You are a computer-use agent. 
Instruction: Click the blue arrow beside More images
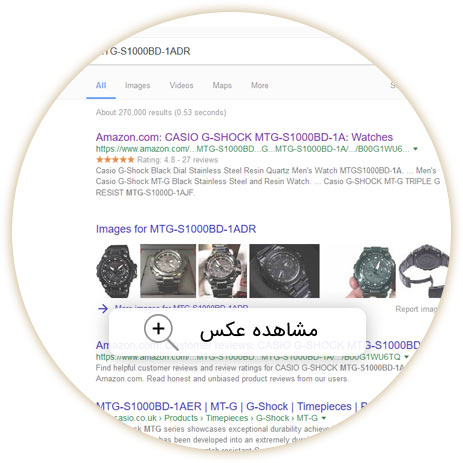click(x=103, y=309)
